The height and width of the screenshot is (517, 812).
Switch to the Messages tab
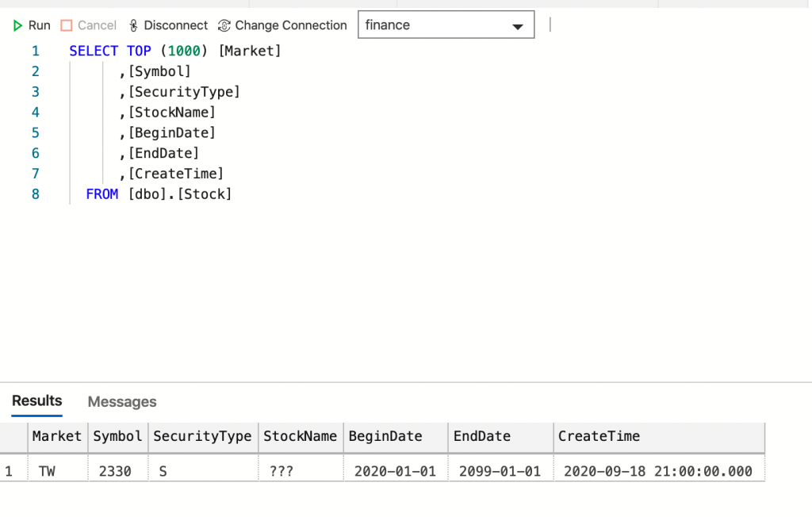[x=122, y=402]
